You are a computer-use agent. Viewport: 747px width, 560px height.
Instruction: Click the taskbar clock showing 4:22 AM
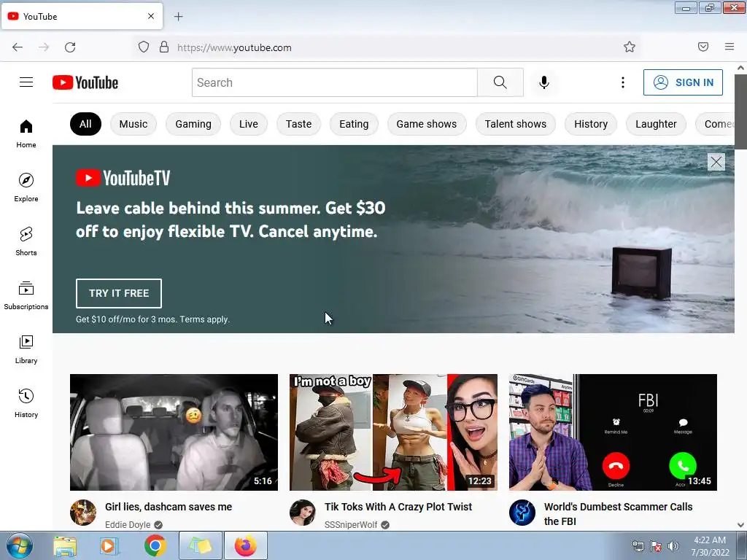[x=710, y=546]
